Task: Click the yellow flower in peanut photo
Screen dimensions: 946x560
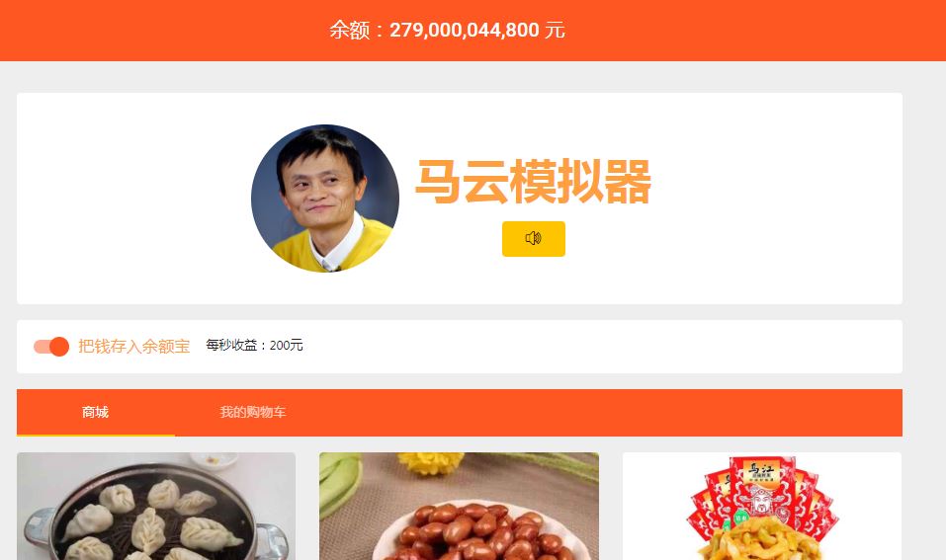Action: click(431, 462)
